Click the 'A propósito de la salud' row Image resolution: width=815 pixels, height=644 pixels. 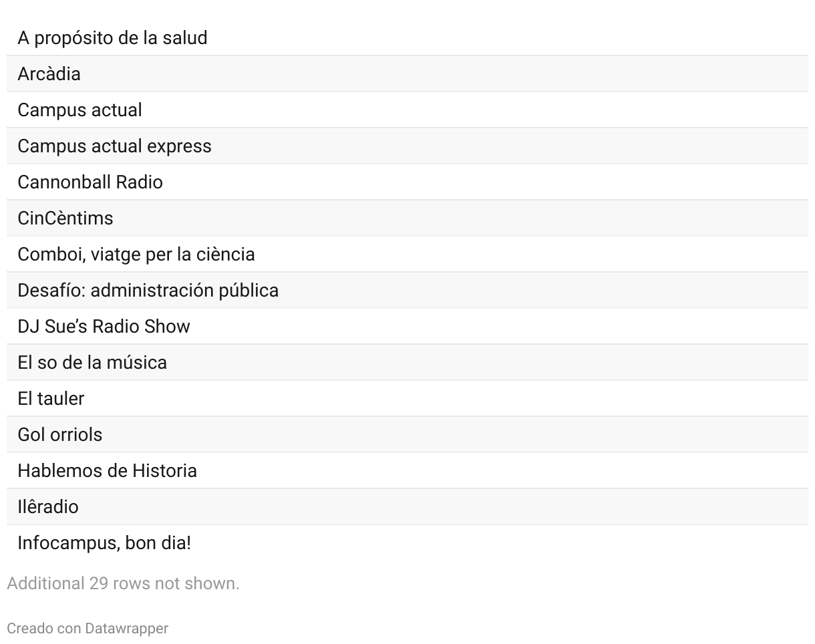tap(112, 38)
